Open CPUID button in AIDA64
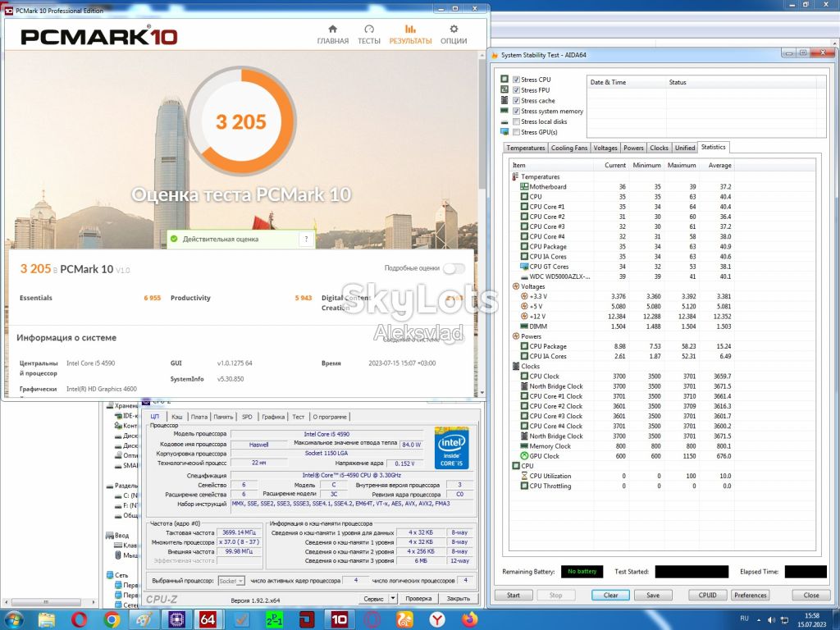Viewport: 840px width, 630px height. pyautogui.click(x=707, y=596)
